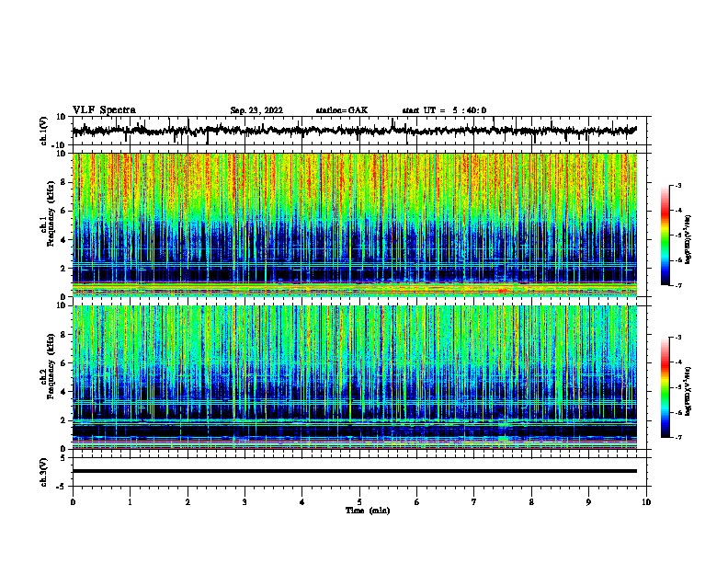
Task: Click the thick black ch.3 voltage trace
Action: tap(354, 471)
